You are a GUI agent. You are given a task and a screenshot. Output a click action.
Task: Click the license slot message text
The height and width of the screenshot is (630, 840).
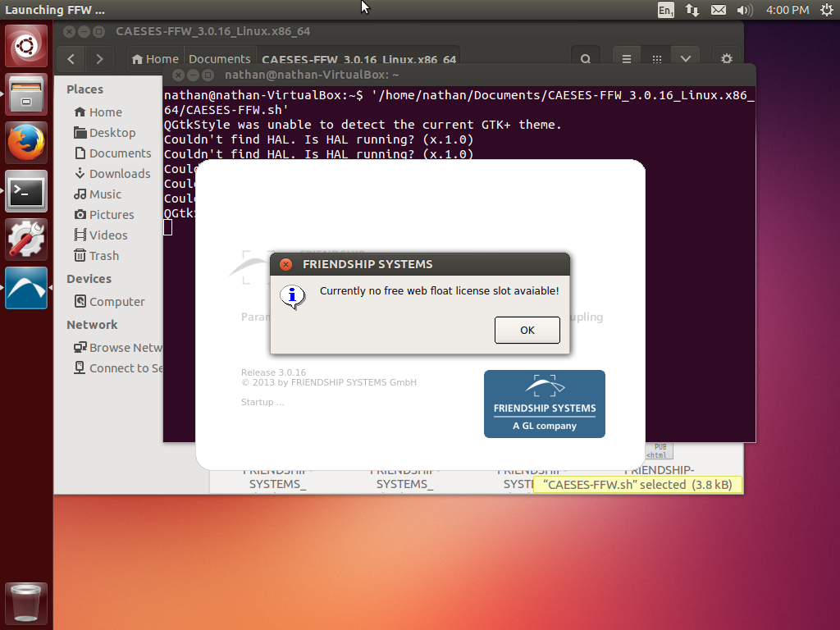click(440, 291)
